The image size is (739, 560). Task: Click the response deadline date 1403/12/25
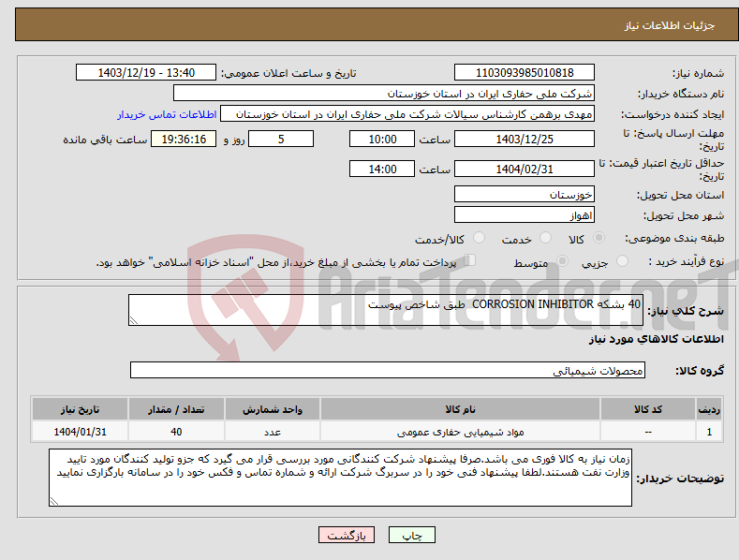525,139
